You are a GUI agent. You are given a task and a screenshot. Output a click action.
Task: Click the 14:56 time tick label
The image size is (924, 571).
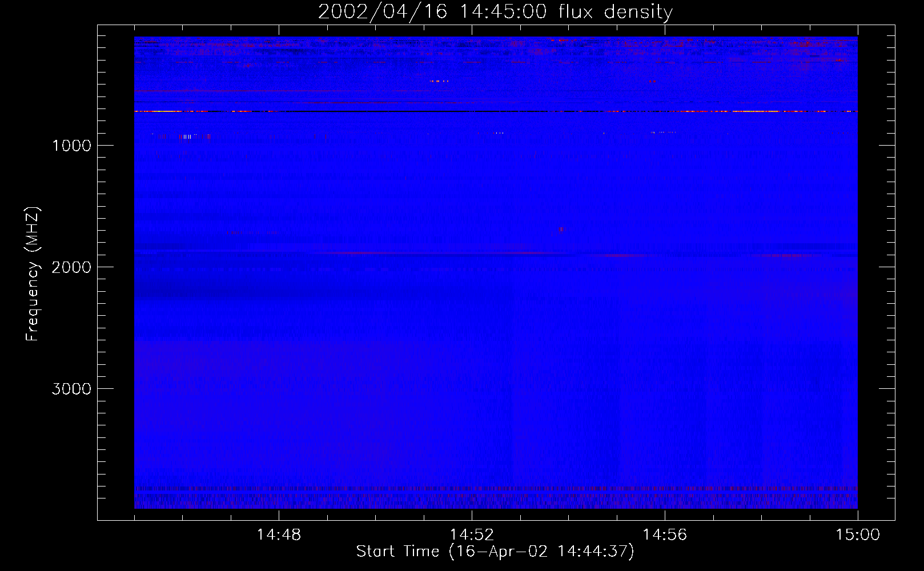[665, 535]
